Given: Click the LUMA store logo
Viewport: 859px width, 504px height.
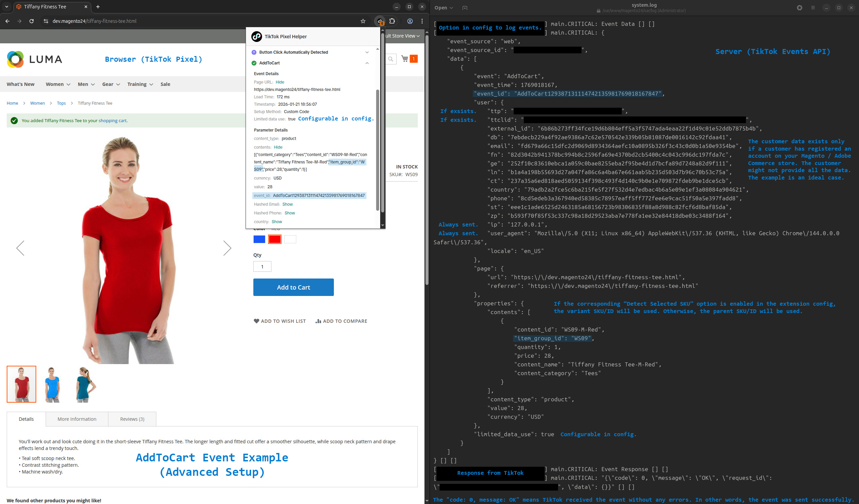Looking at the screenshot, I should [35, 59].
